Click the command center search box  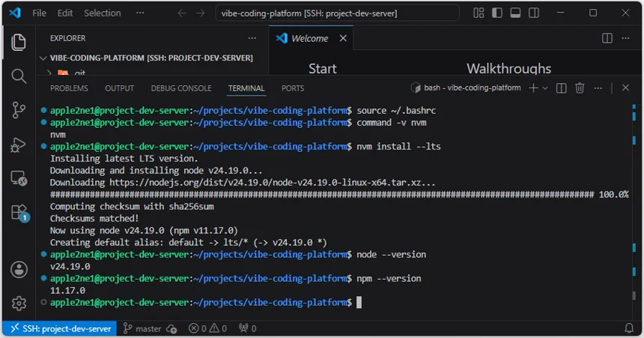337,13
